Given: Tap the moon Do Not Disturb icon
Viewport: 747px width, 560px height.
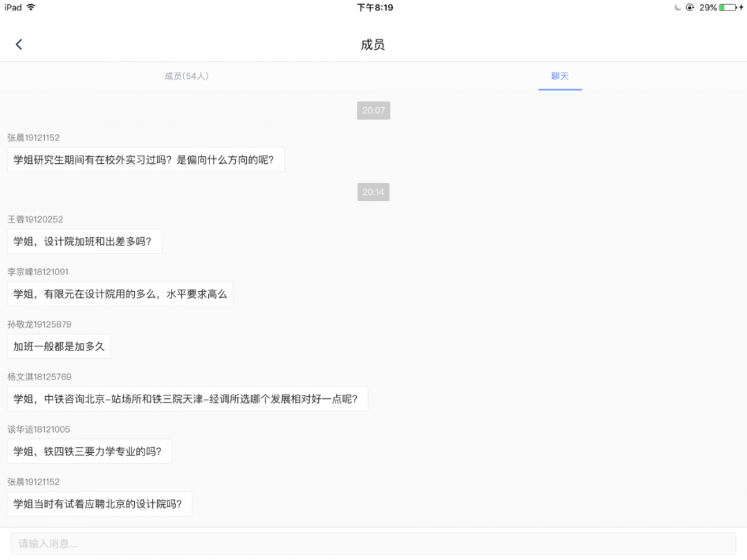Looking at the screenshot, I should [678, 8].
